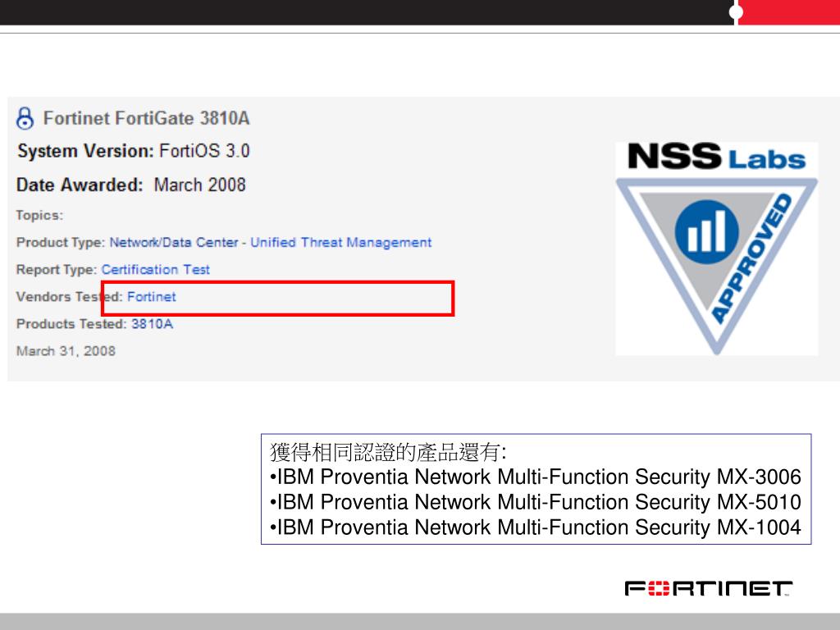This screenshot has width=840, height=630.
Task: Click the blue padlock icon beside Fortinet FortiGate 3810A
Action: coord(25,118)
